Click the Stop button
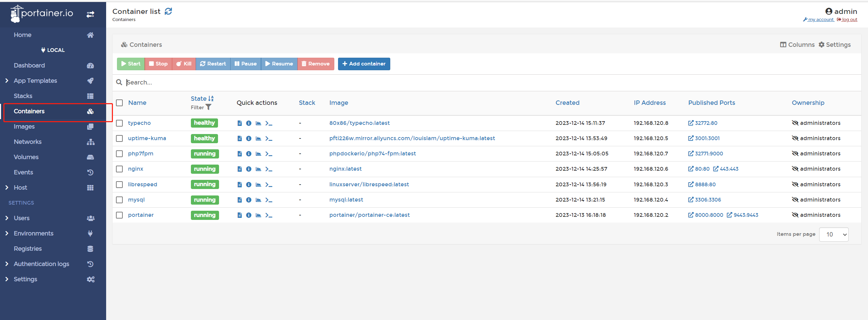This screenshot has height=320, width=868. click(x=158, y=64)
